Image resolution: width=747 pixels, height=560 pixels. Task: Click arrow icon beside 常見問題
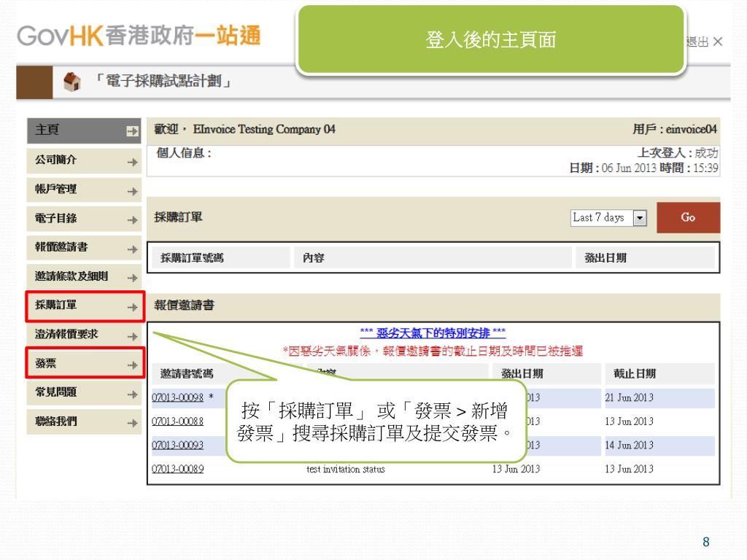[x=133, y=394]
